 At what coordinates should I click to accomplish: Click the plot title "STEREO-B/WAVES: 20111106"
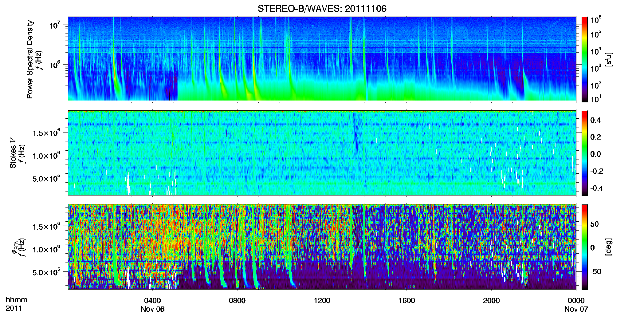[x=322, y=9]
